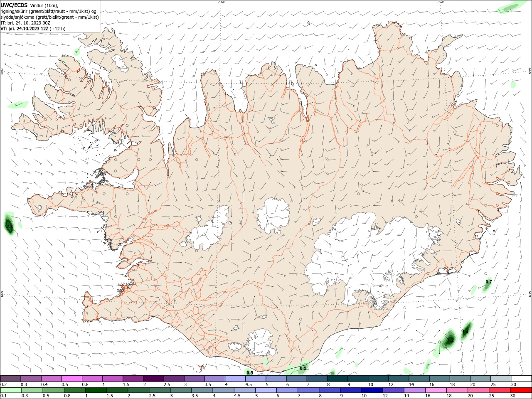Screen dimensions: 532x399
Task: Click the Drangajökull glacier in the Westfjords
Action: (121, 63)
